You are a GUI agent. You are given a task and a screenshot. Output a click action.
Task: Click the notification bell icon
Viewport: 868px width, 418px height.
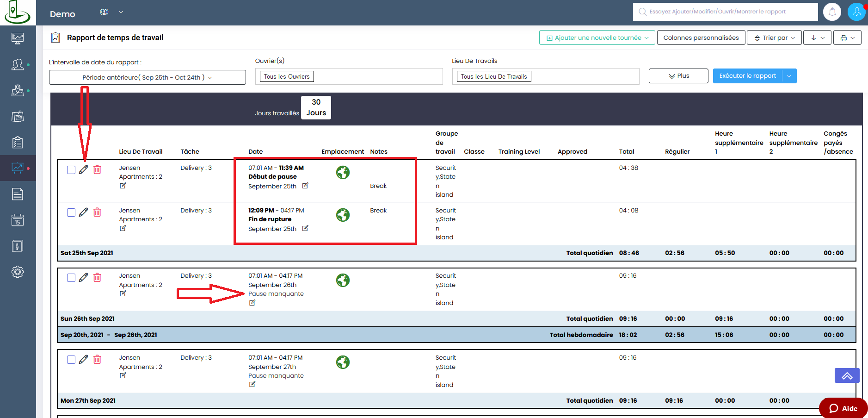pyautogui.click(x=832, y=12)
